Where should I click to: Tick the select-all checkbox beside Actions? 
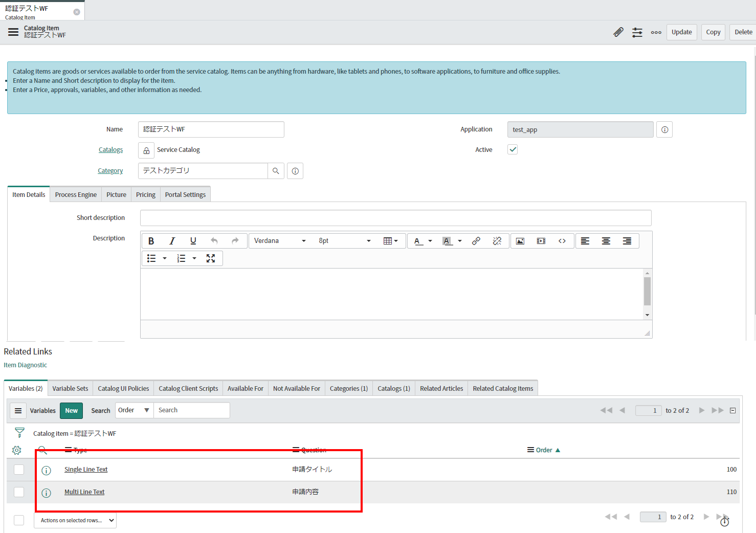(19, 520)
